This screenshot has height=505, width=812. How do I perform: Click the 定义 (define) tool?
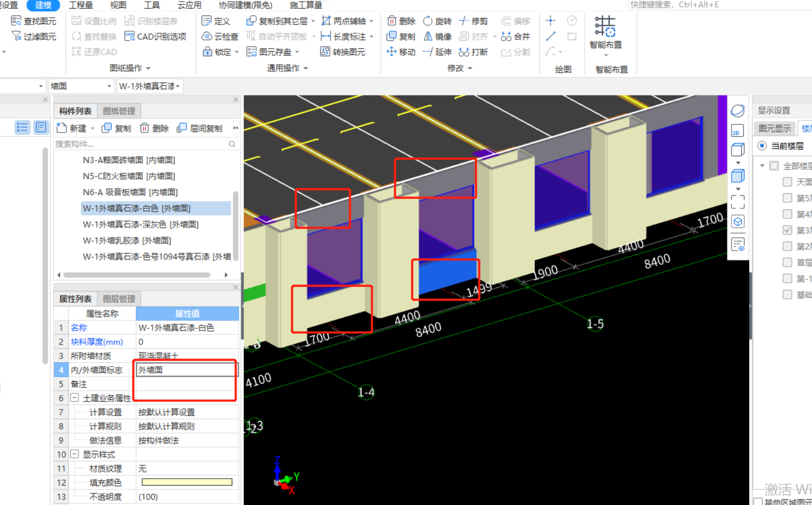(216, 21)
